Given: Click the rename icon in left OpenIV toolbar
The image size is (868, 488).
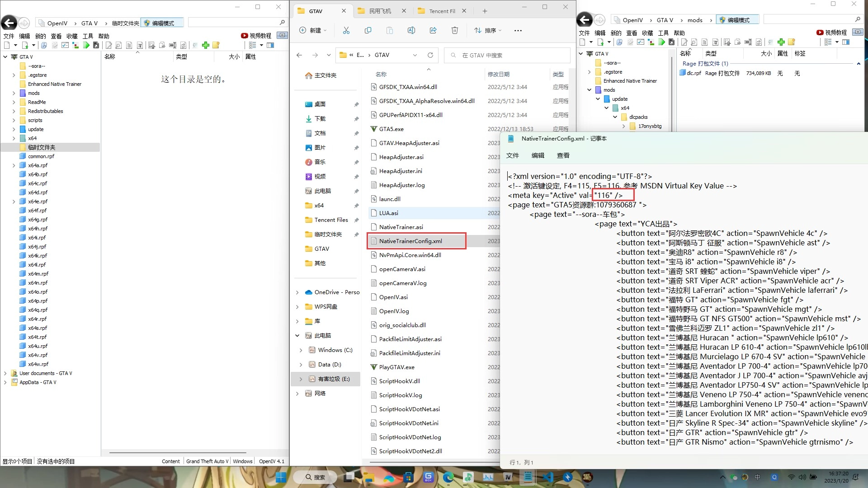Looking at the screenshot, I should [172, 45].
